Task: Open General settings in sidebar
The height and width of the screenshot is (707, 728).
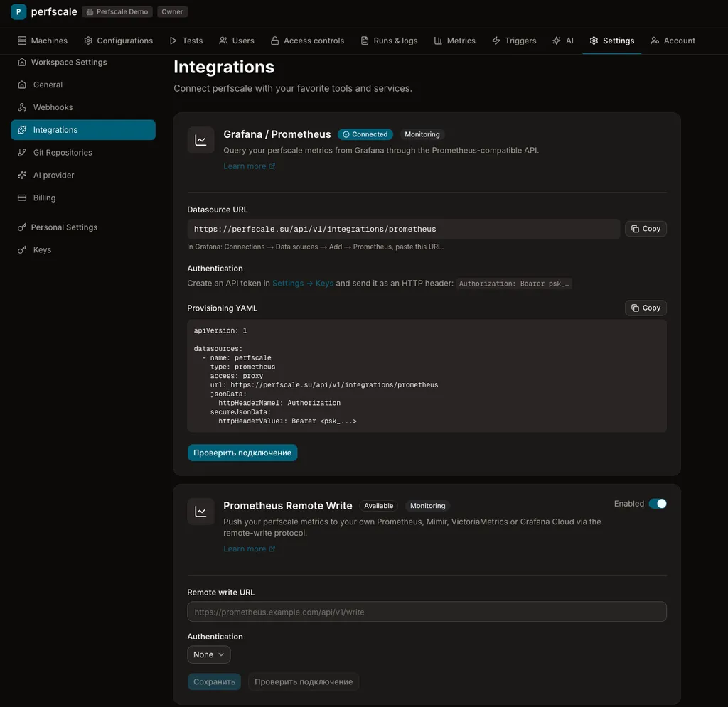Action: coord(83,85)
